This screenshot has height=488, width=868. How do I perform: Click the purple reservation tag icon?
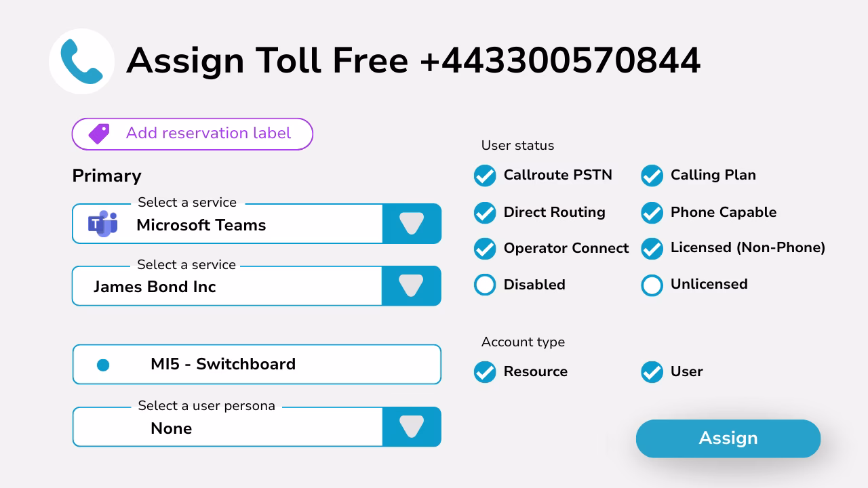[99, 134]
